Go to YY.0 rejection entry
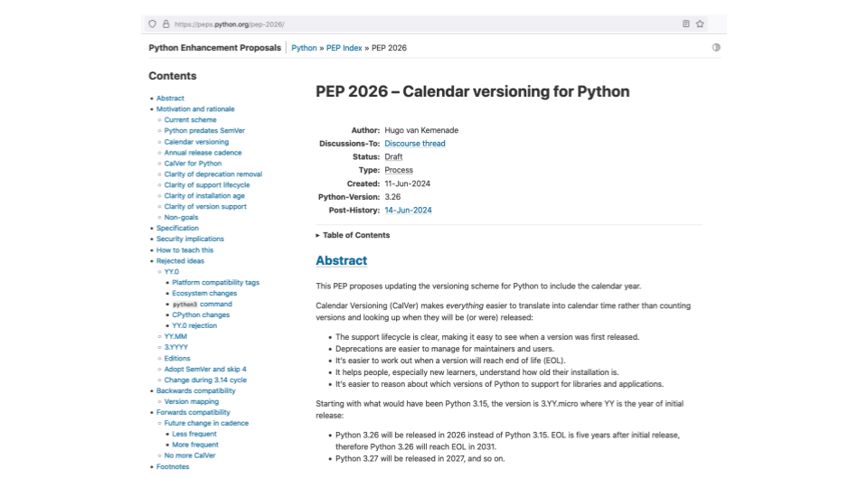868x488 pixels. click(x=194, y=326)
